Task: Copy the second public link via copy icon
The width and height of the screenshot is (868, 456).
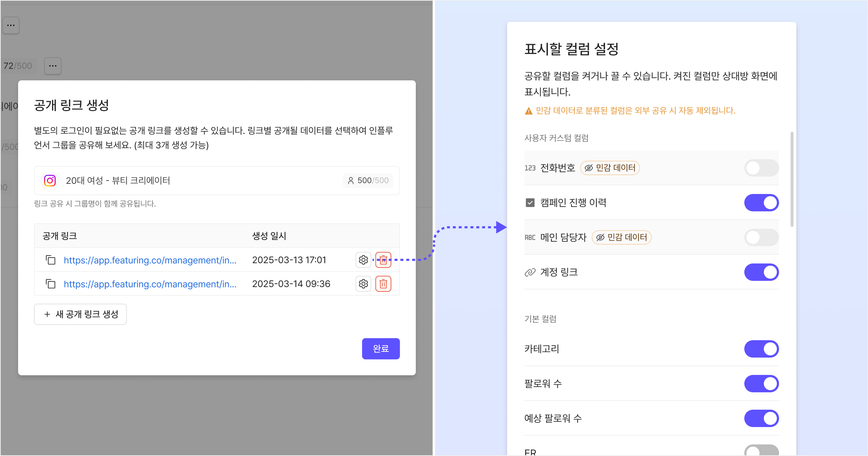Action: 51,284
